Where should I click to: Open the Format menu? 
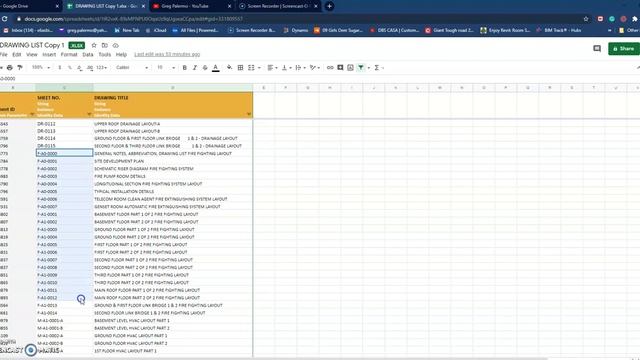[x=69, y=54]
